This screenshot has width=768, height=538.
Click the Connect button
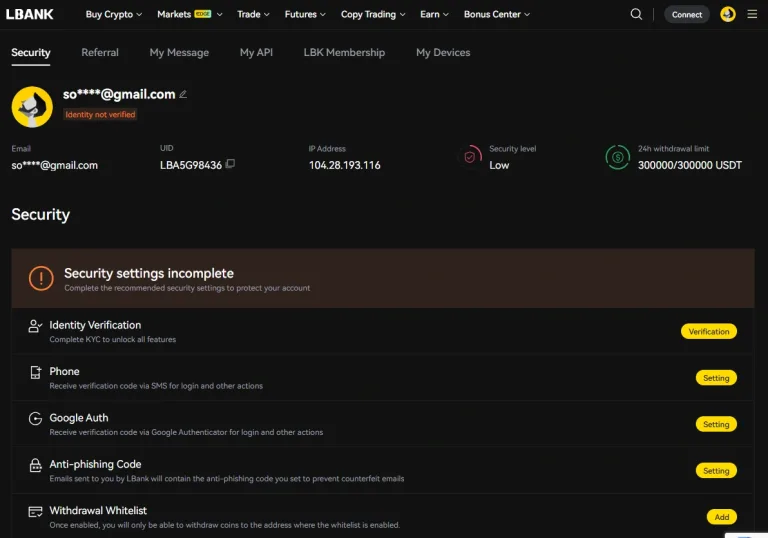(x=687, y=14)
